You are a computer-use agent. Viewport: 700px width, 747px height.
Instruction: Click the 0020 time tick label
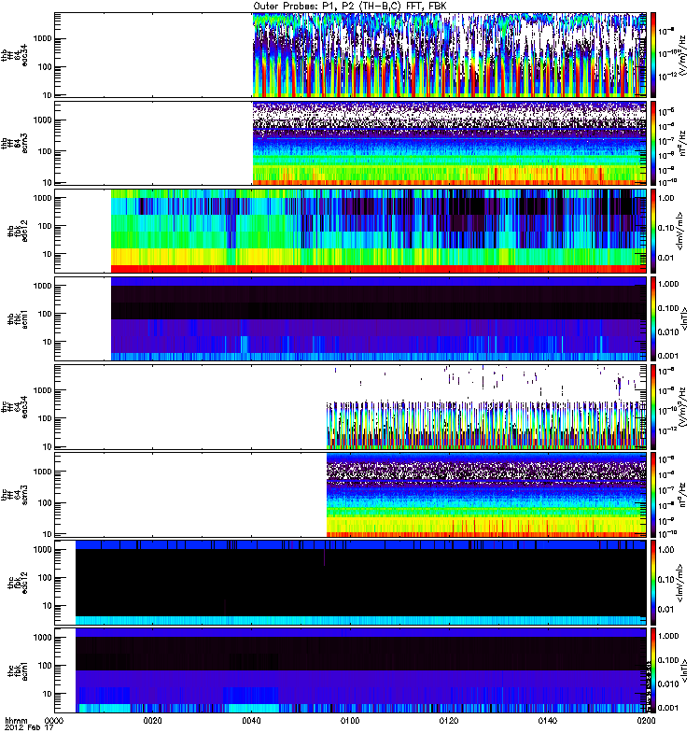click(153, 722)
